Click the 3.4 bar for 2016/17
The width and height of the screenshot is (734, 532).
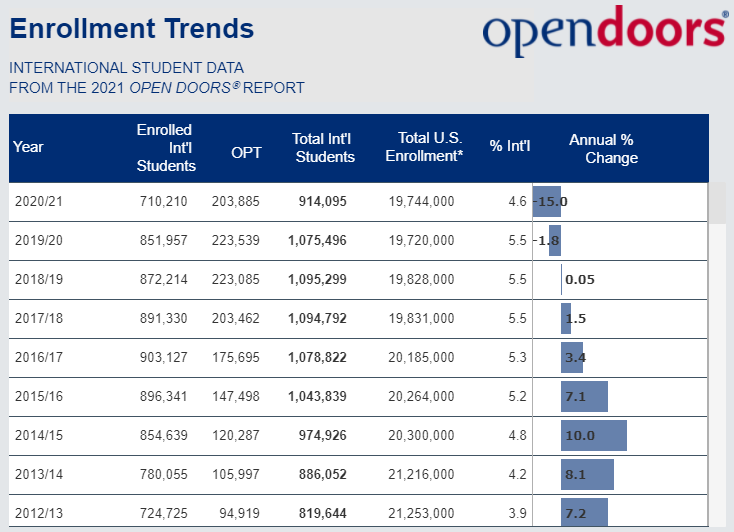point(573,357)
